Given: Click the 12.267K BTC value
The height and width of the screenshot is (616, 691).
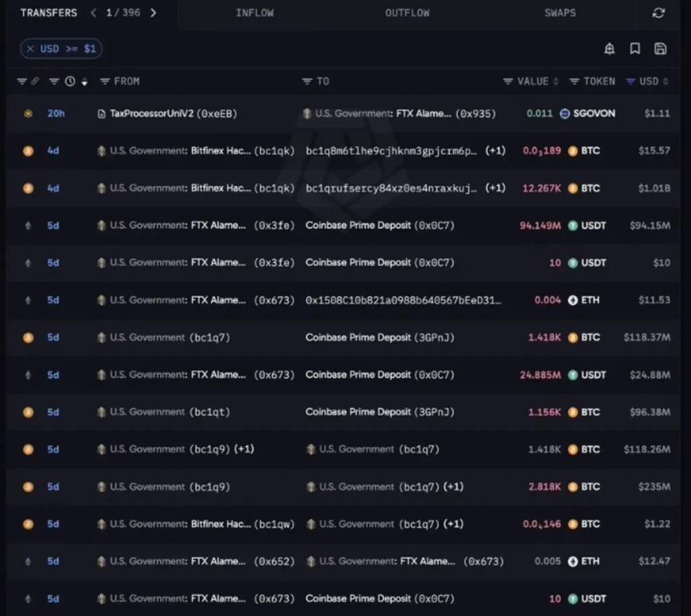Looking at the screenshot, I should pos(542,188).
